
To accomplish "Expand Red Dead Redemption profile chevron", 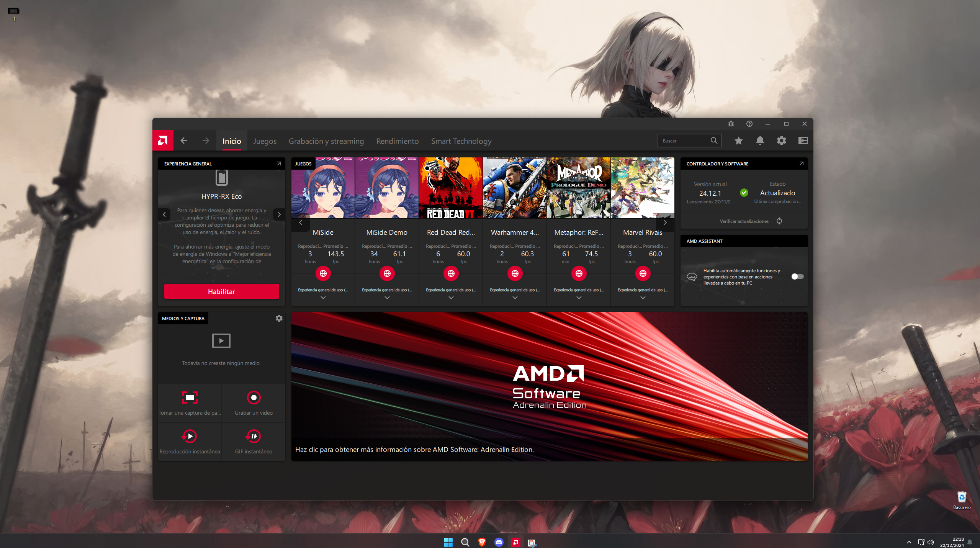I will 451,298.
